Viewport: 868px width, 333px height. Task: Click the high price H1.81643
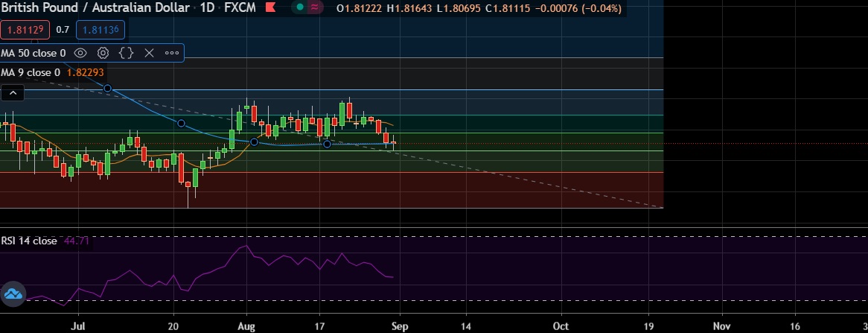[x=409, y=8]
